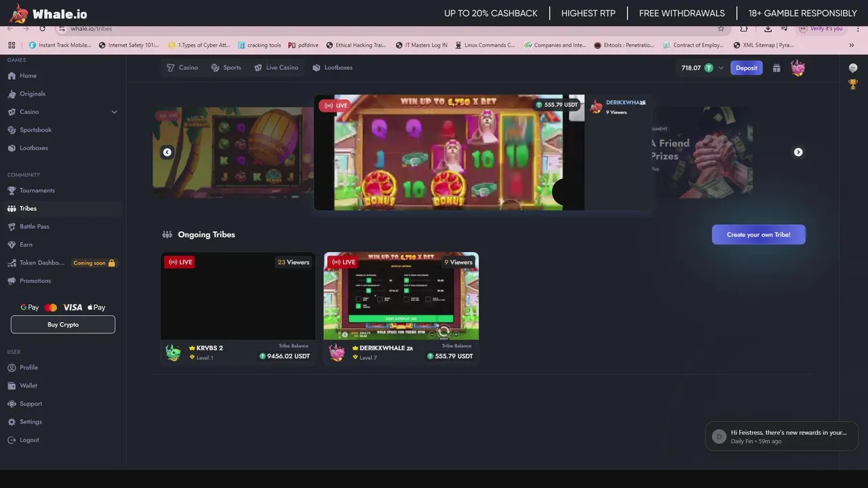This screenshot has height=488, width=868.
Task: Switch to the Live Casino tab
Action: click(276, 68)
